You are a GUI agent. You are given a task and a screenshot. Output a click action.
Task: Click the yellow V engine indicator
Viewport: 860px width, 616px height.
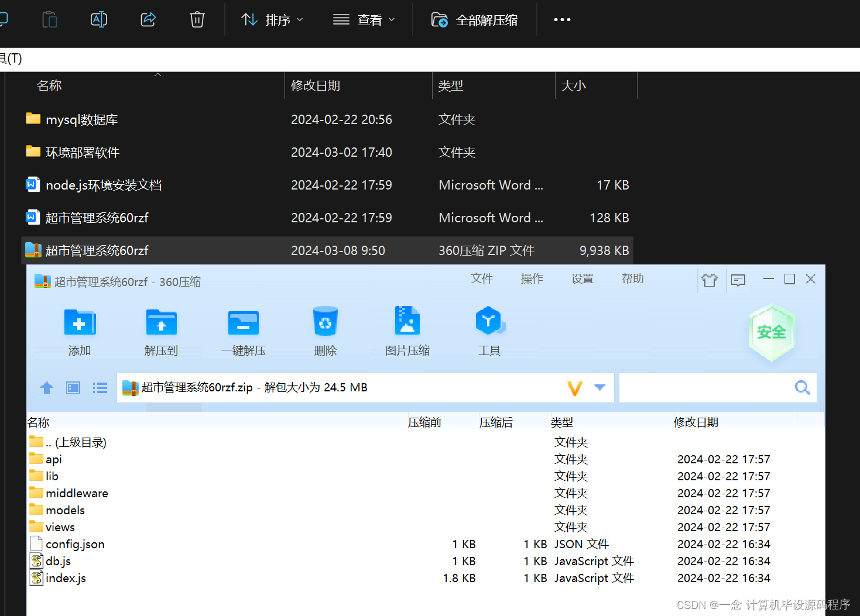pyautogui.click(x=574, y=387)
